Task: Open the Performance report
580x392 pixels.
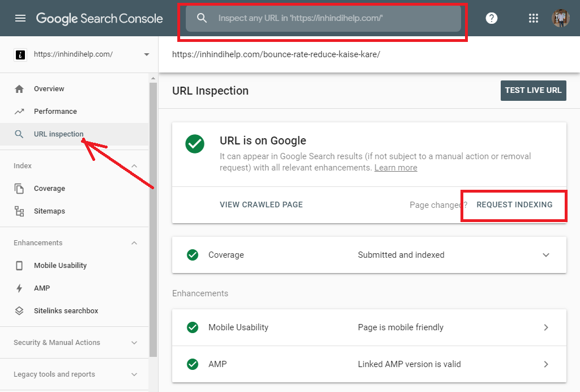Action: click(74, 112)
